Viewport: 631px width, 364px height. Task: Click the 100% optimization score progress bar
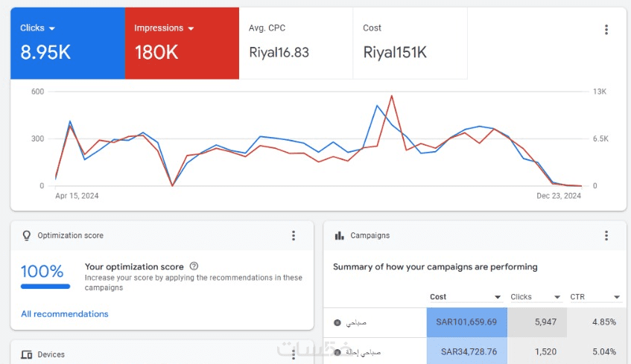[45, 286]
